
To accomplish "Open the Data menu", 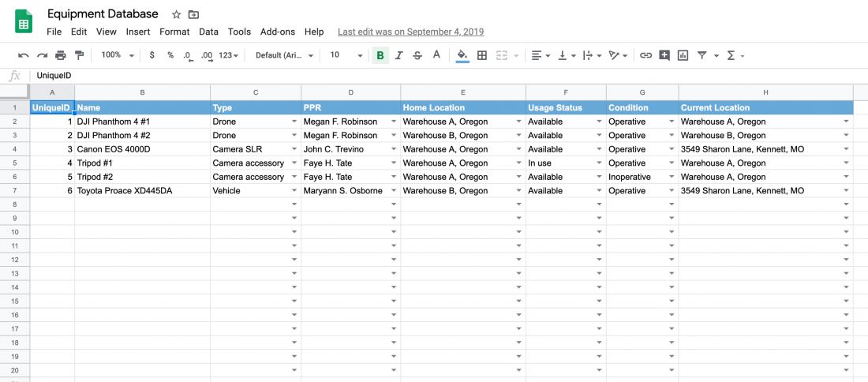I will 208,32.
